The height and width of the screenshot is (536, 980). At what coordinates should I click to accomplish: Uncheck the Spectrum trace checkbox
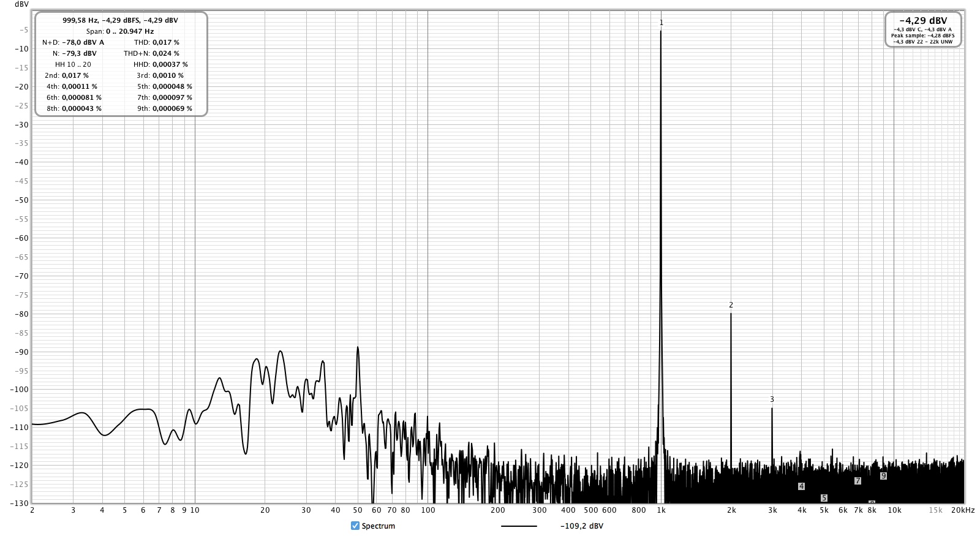(x=355, y=526)
